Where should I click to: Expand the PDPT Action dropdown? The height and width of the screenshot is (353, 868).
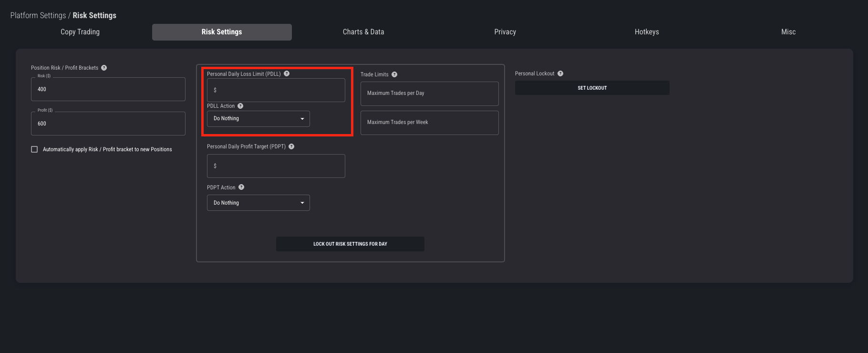pyautogui.click(x=258, y=203)
